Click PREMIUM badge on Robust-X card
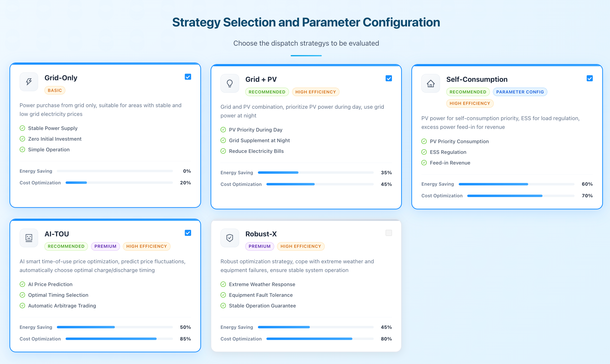This screenshot has height=364, width=610. [260, 246]
